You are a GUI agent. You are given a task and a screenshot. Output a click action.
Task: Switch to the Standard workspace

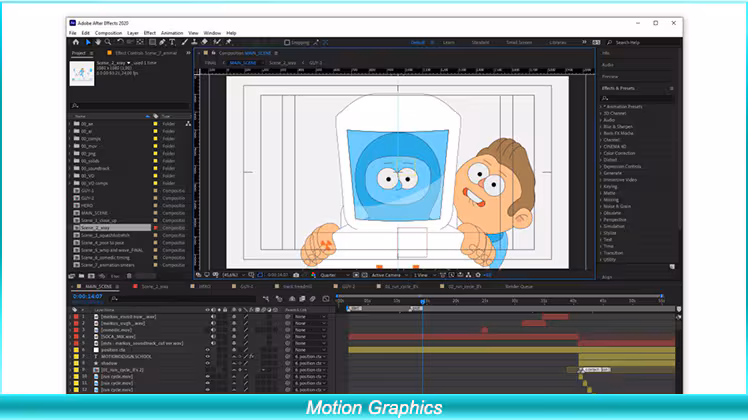coord(480,42)
